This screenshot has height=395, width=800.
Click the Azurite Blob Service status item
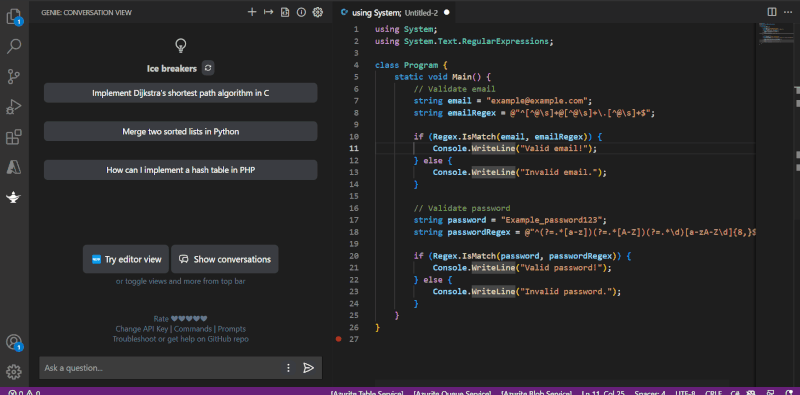(x=536, y=393)
